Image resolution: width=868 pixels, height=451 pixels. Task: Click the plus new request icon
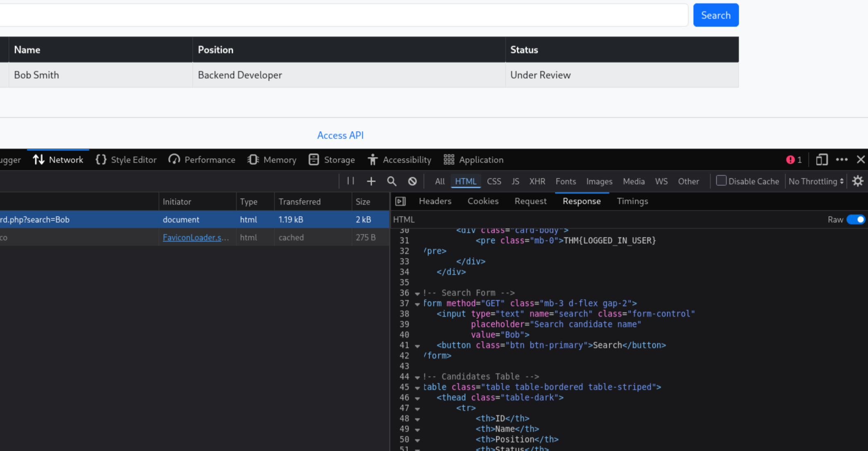coord(371,181)
